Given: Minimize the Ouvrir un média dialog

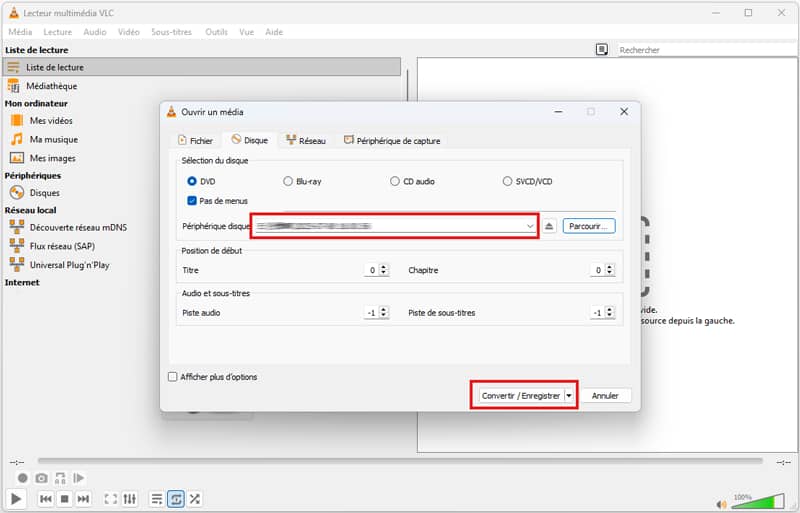Looking at the screenshot, I should point(559,111).
